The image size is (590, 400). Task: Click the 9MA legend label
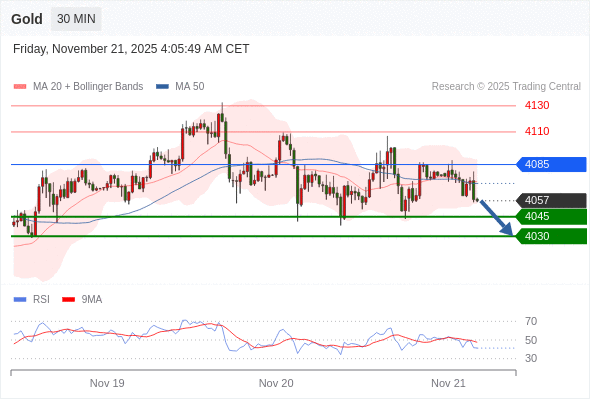tap(92, 300)
